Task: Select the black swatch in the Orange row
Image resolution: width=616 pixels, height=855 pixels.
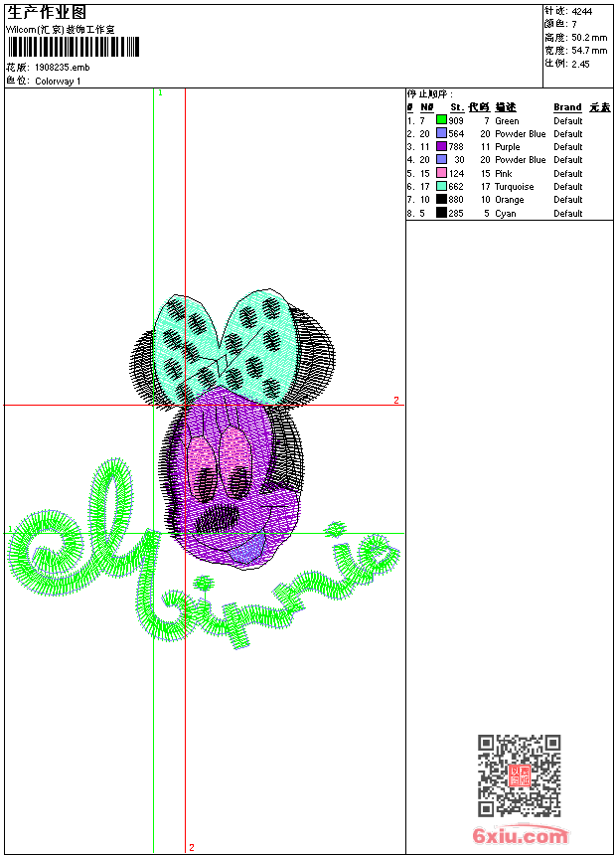Action: pyautogui.click(x=441, y=199)
